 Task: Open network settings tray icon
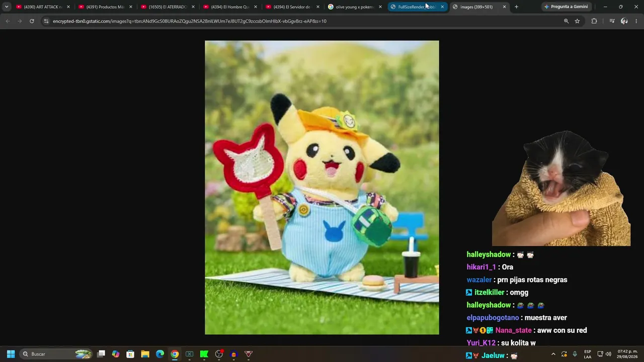point(600,354)
